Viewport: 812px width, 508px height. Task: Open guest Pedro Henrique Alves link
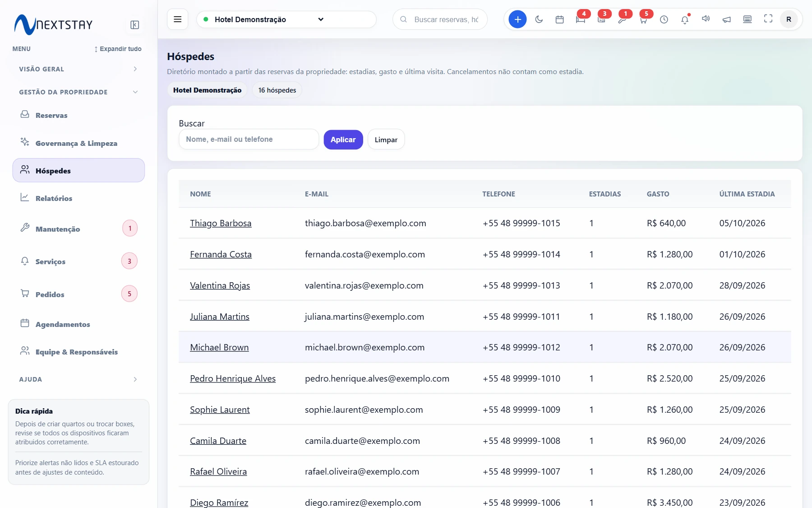click(x=233, y=378)
